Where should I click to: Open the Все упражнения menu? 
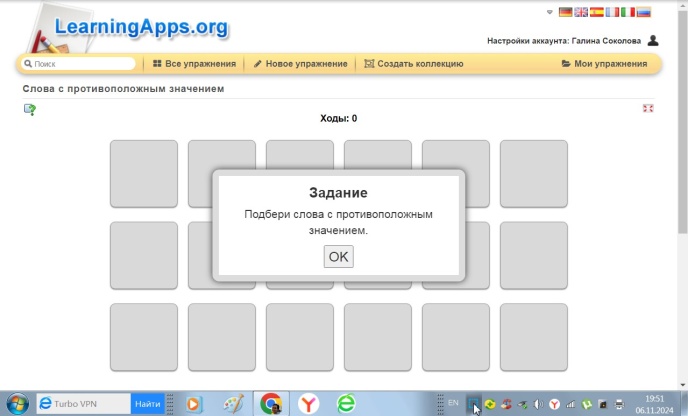click(x=194, y=64)
